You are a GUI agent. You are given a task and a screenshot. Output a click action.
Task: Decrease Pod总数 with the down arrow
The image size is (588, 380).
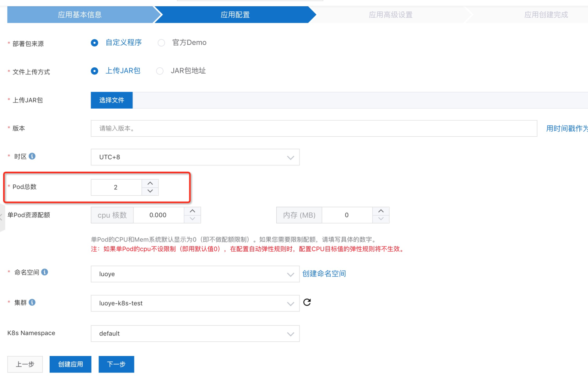coord(150,191)
